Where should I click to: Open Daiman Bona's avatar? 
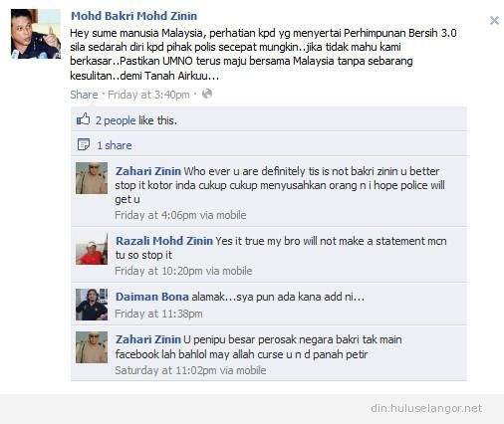pos(92,305)
